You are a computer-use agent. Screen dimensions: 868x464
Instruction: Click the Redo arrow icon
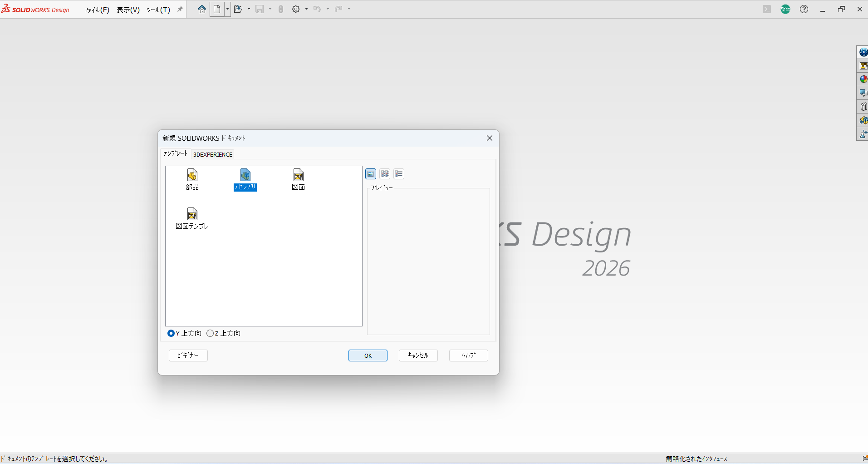[x=338, y=9]
